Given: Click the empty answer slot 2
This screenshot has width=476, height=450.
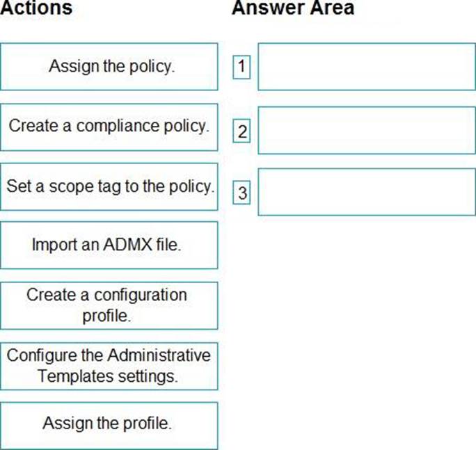Looking at the screenshot, I should click(x=367, y=131).
